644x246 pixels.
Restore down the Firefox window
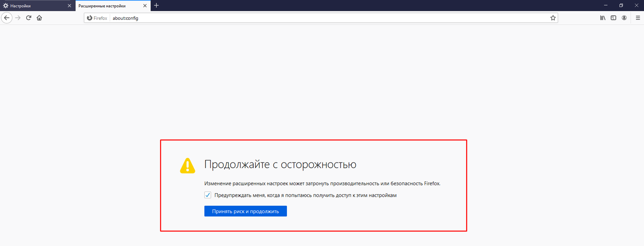click(621, 5)
